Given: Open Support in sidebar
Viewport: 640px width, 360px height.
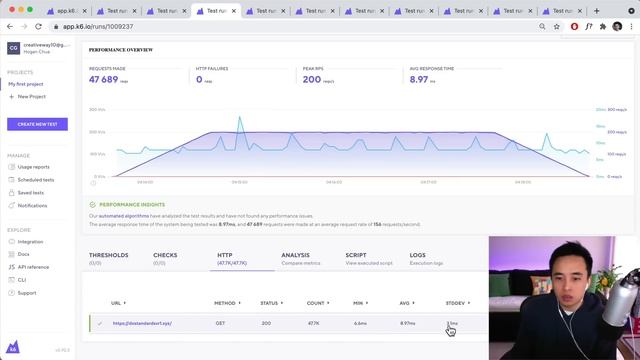Looking at the screenshot, I should pyautogui.click(x=27, y=293).
